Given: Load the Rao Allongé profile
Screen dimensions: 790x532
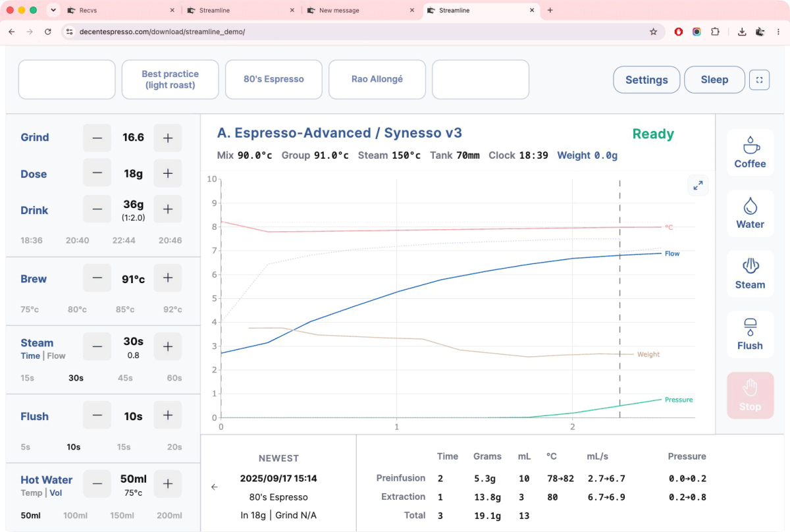Looking at the screenshot, I should click(377, 79).
